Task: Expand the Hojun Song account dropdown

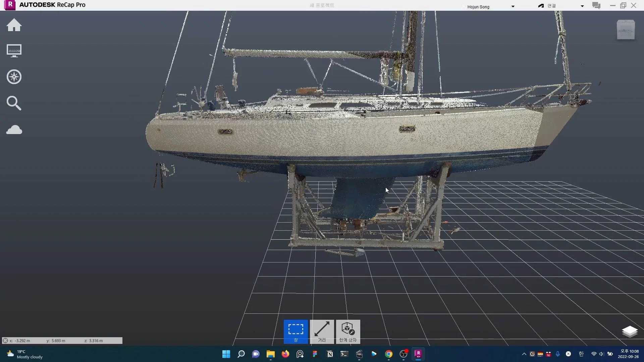Action: click(513, 7)
